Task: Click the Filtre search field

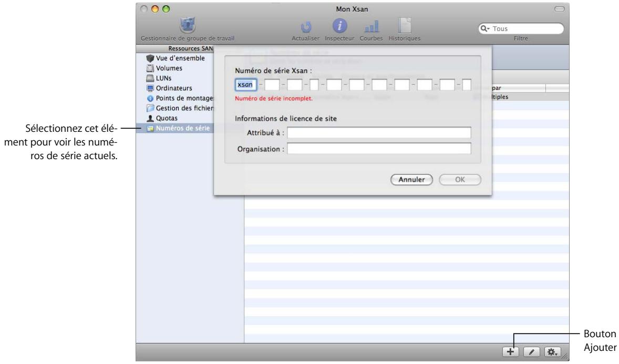Action: (521, 28)
